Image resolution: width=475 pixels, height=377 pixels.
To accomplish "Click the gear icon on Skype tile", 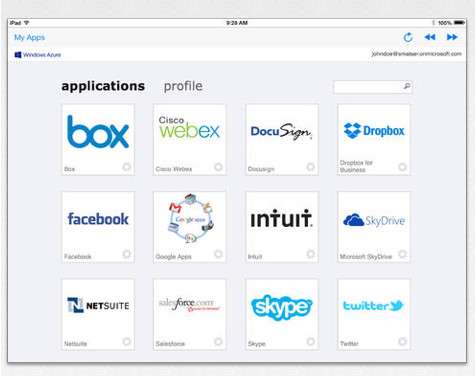I will (x=311, y=341).
